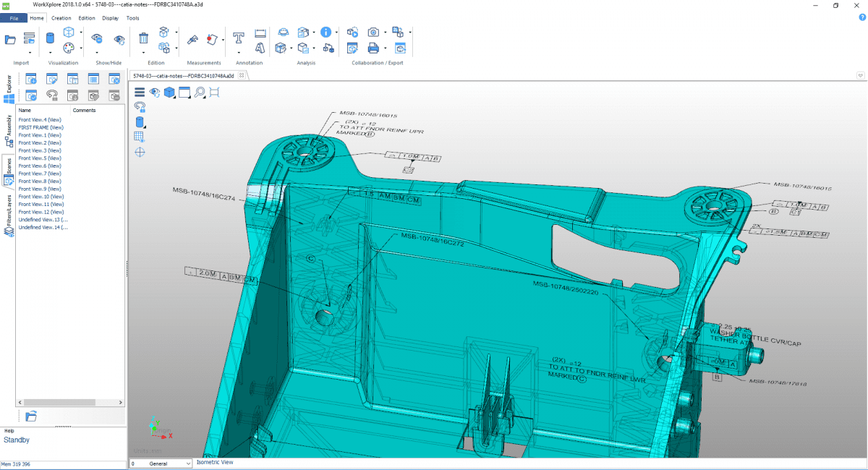Toggle visibility with the Show/Hide eye icon
The width and height of the screenshot is (868, 470).
pos(96,37)
